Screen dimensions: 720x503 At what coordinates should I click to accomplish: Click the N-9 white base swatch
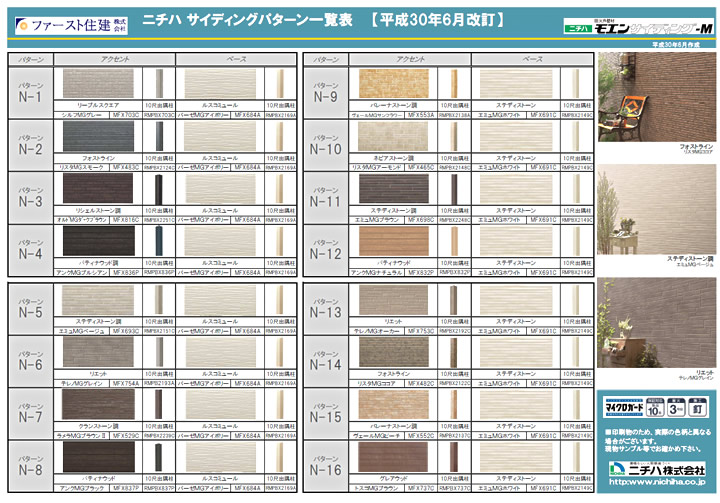[x=516, y=83]
